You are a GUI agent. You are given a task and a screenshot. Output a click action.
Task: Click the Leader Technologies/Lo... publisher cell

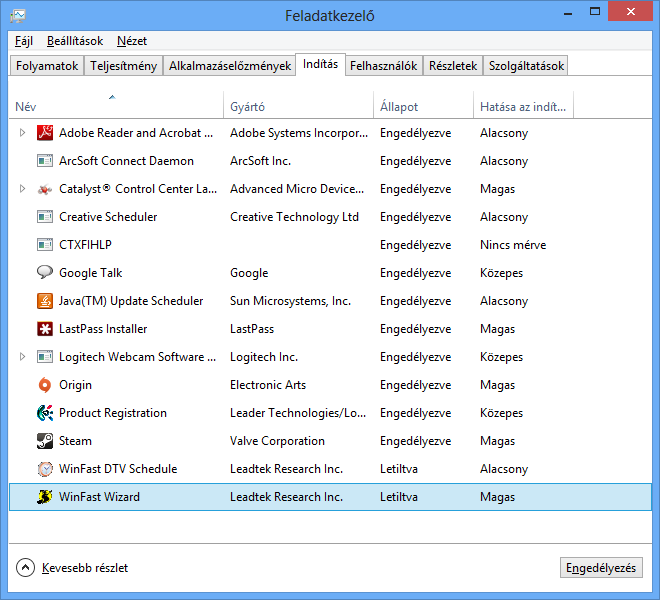tap(298, 413)
